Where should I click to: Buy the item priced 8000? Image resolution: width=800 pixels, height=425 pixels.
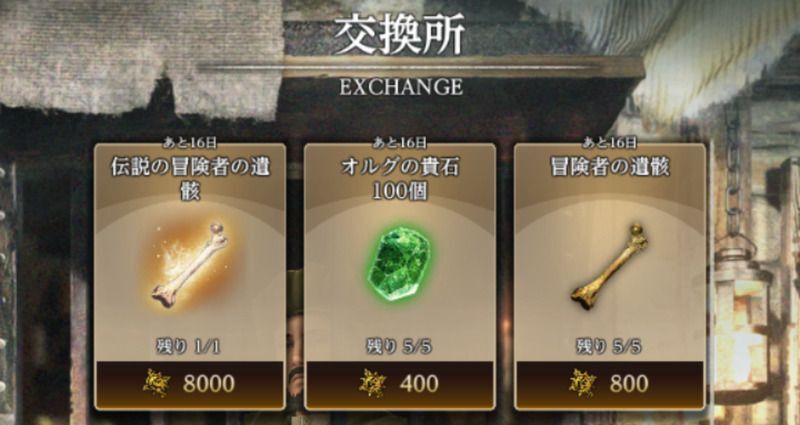190,384
